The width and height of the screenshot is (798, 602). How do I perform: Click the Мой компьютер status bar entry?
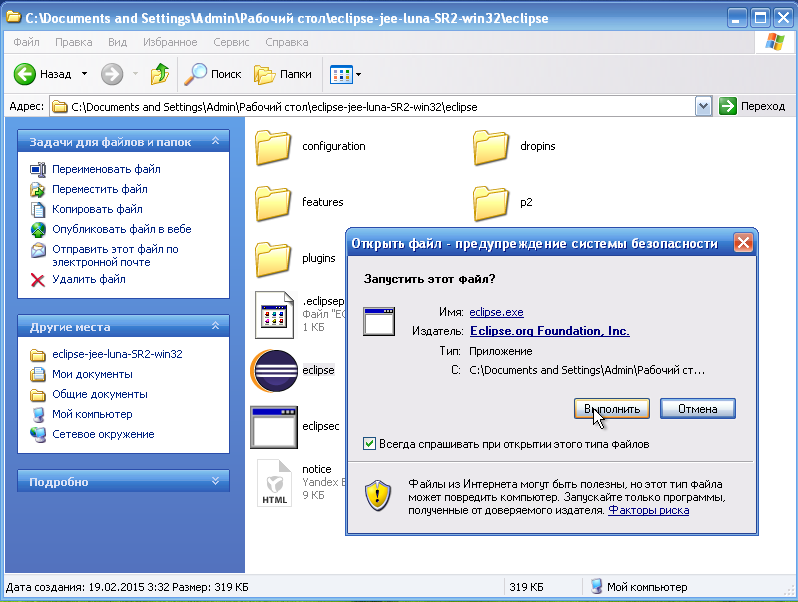(x=639, y=587)
